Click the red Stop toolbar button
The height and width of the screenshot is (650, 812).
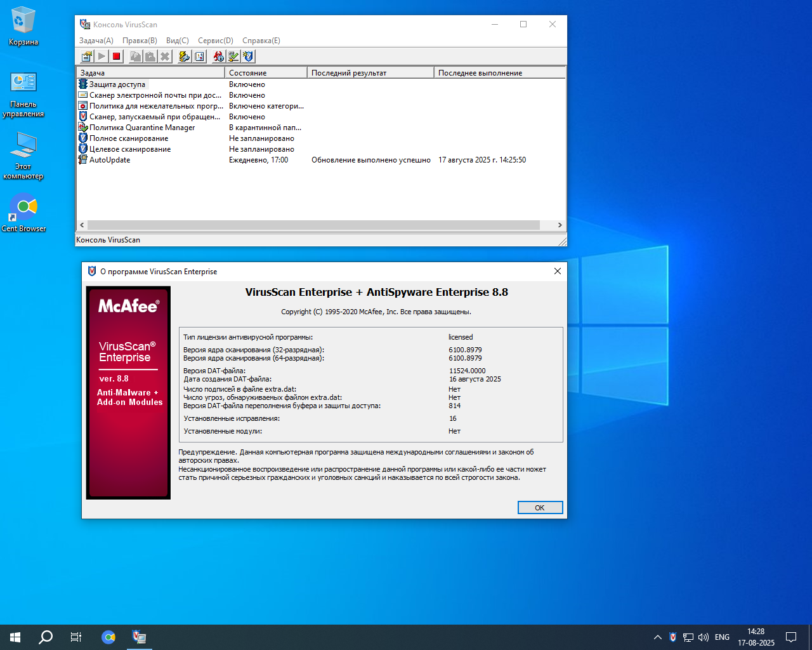(x=116, y=56)
